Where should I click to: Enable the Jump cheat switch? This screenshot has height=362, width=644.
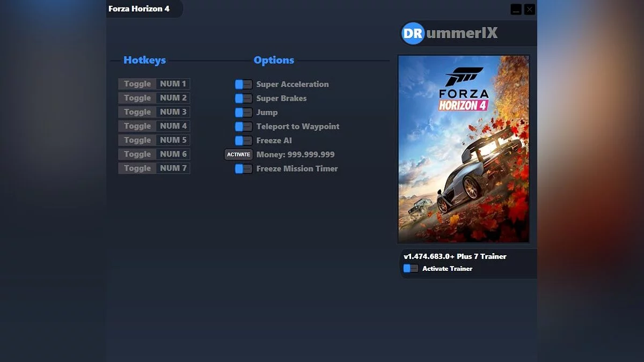[x=243, y=112]
